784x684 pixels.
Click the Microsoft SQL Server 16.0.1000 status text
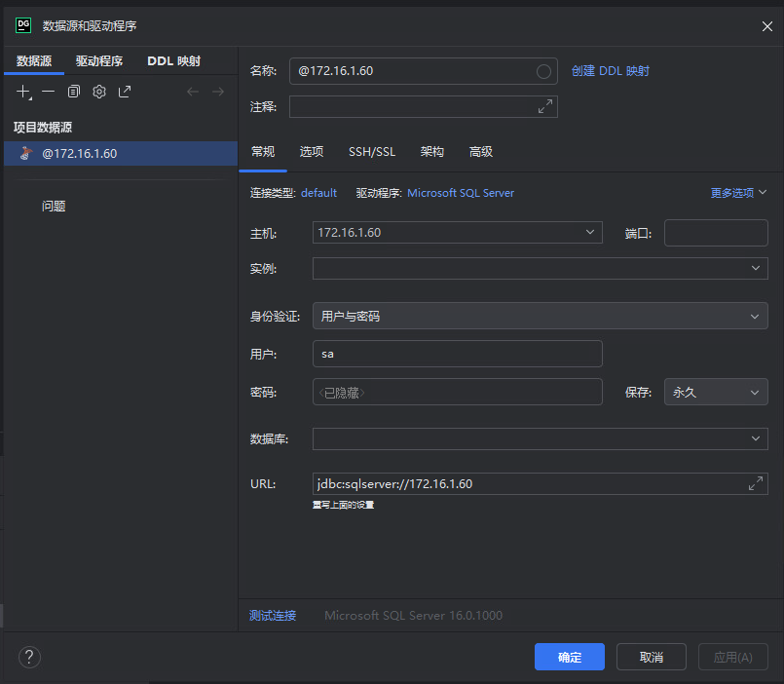tap(414, 616)
